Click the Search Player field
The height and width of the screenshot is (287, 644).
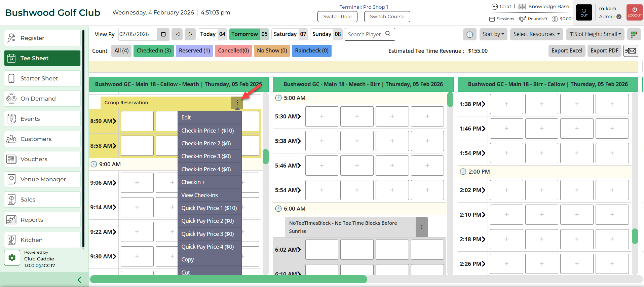[x=366, y=34]
